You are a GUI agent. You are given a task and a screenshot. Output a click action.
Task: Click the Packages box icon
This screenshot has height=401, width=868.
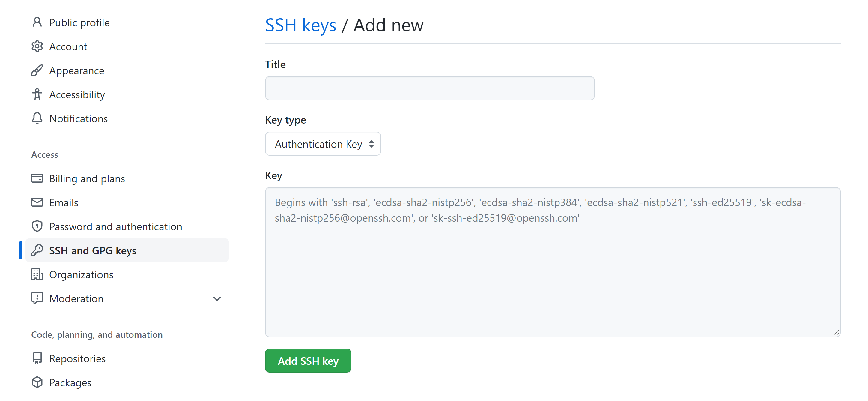[37, 382]
